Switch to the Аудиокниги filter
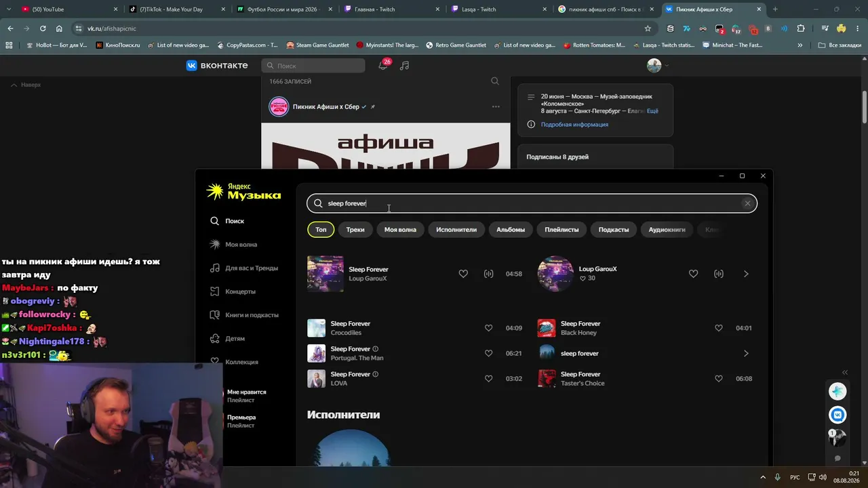This screenshot has height=488, width=868. click(x=667, y=230)
